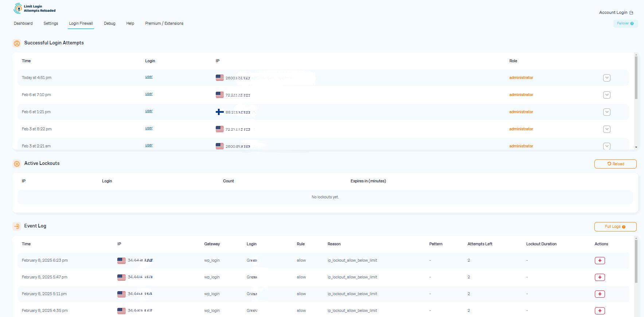644x317 pixels.
Task: Go to Premium / Extensions tab
Action: pyautogui.click(x=164, y=23)
